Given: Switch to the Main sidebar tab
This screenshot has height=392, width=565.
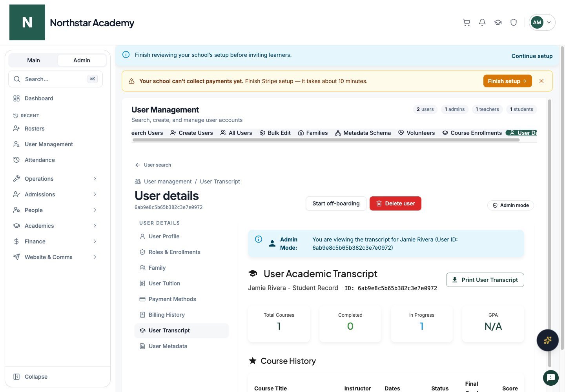Looking at the screenshot, I should (33, 60).
